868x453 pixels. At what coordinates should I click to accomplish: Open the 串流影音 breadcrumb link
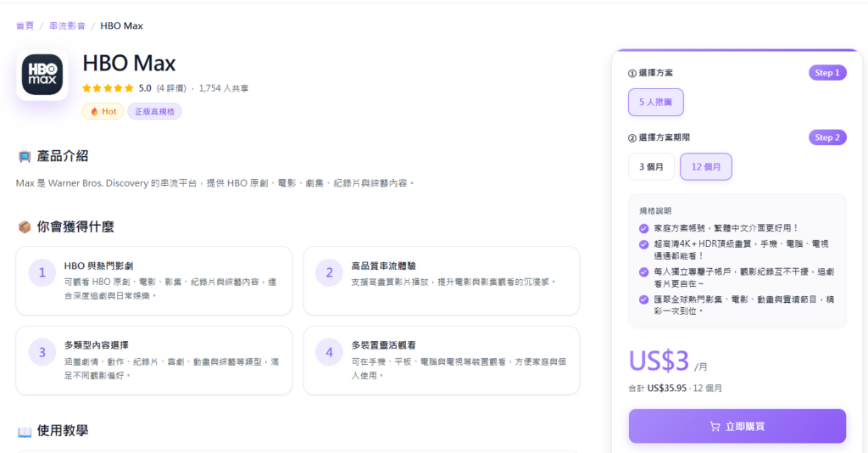pyautogui.click(x=68, y=25)
